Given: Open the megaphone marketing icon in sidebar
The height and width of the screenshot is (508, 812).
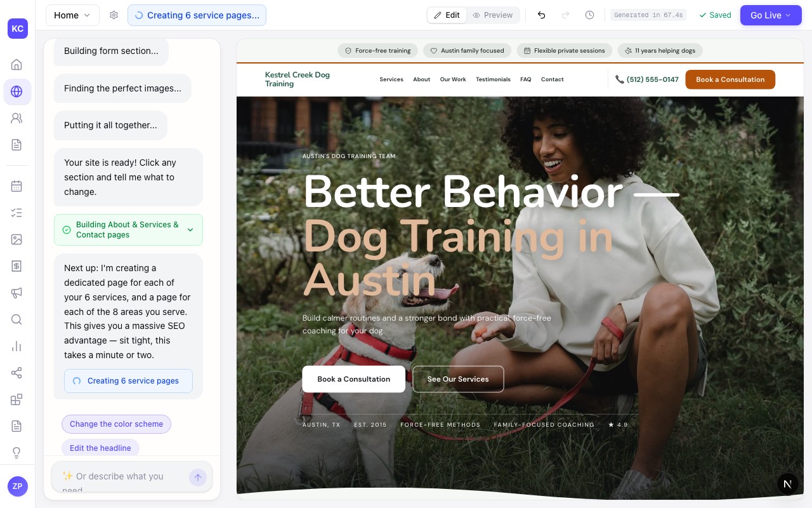Looking at the screenshot, I should coord(17,293).
